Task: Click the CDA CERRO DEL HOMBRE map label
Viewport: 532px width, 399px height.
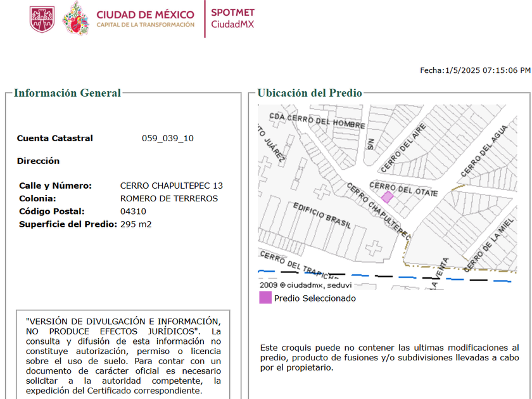Action: tap(317, 121)
